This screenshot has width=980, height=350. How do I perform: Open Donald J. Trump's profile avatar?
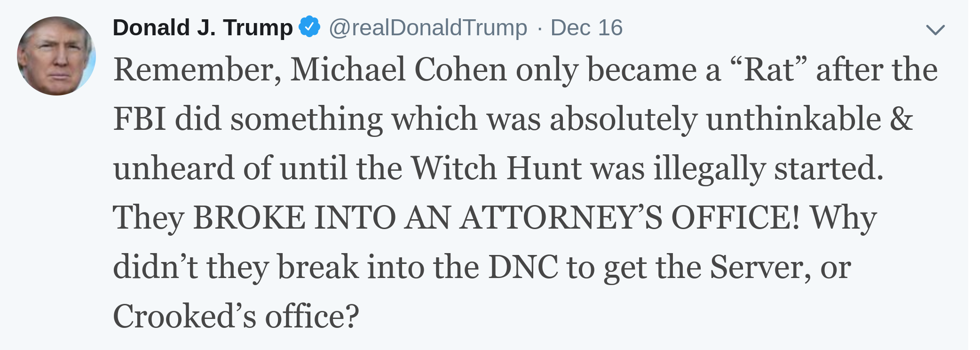click(56, 56)
